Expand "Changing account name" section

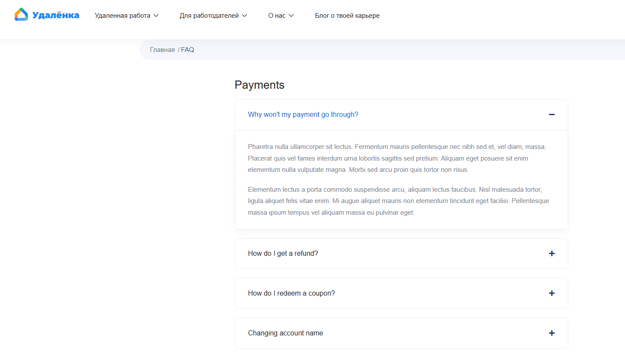pos(285,333)
